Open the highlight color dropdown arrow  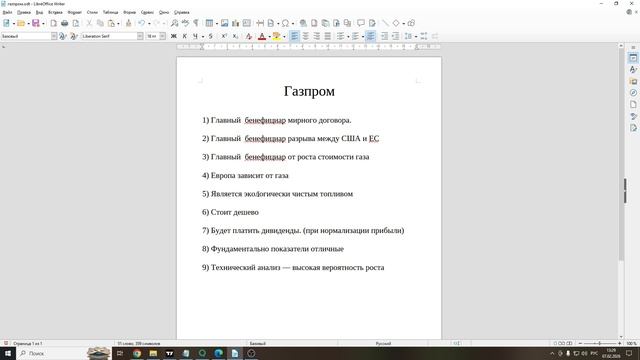pyautogui.click(x=284, y=37)
